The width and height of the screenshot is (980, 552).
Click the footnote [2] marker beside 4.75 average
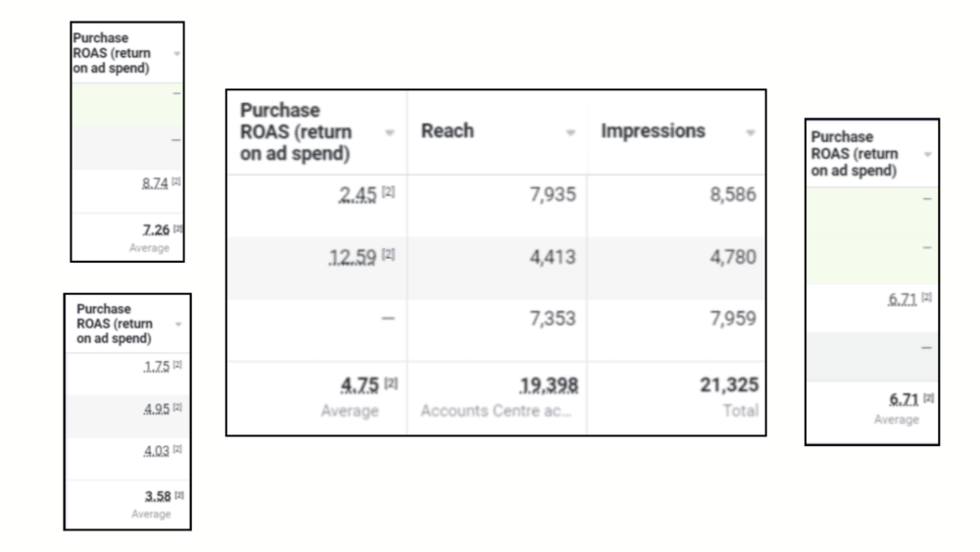click(x=388, y=383)
